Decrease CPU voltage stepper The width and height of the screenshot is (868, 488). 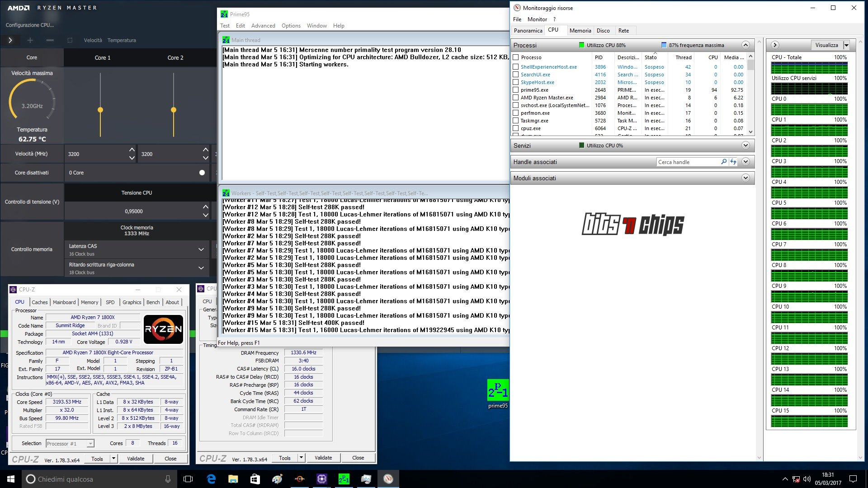click(x=206, y=215)
